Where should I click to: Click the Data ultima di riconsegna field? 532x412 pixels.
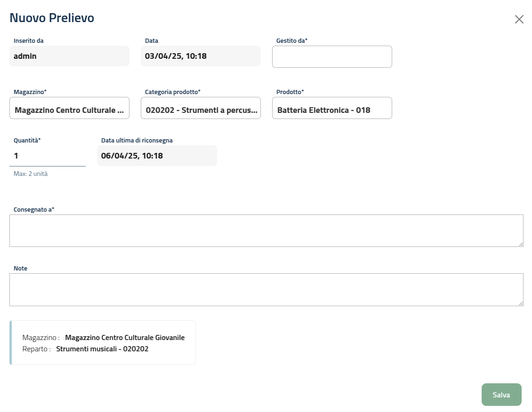click(x=157, y=156)
